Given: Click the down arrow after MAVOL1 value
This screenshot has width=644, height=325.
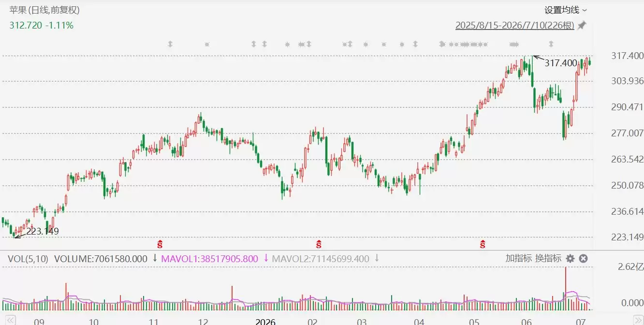Looking at the screenshot, I should pos(266,258).
